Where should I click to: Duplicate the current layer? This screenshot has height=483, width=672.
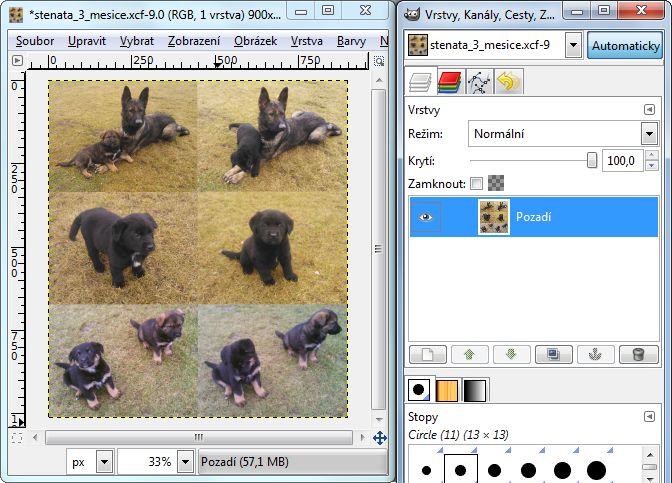point(553,354)
